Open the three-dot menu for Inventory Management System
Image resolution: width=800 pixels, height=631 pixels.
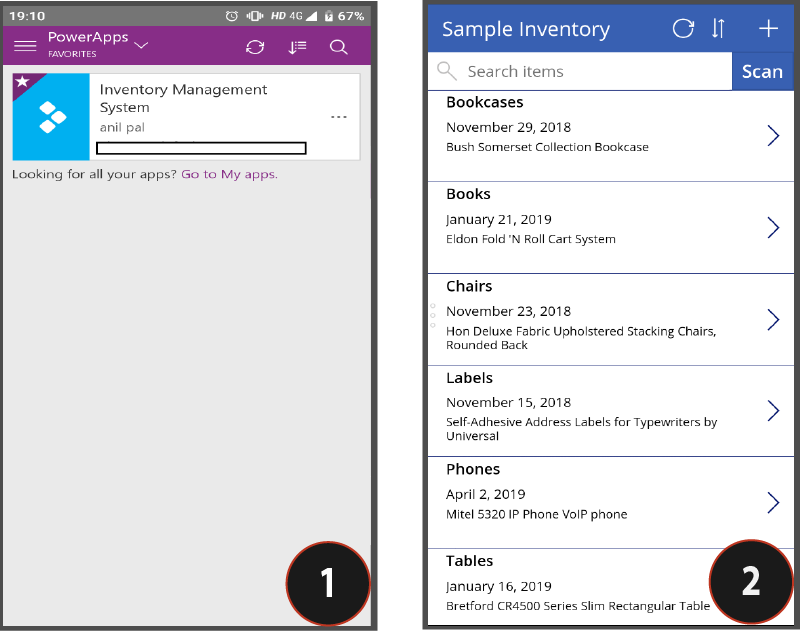point(339,117)
